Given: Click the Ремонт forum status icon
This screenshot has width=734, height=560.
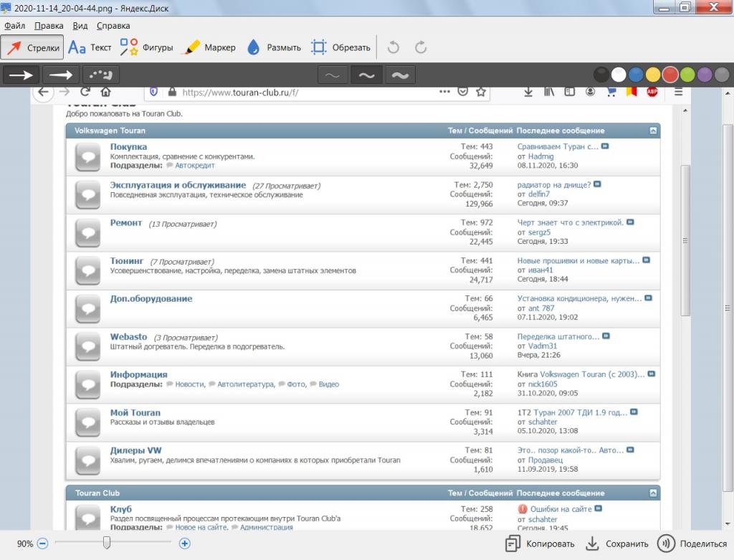Looking at the screenshot, I should [x=88, y=233].
